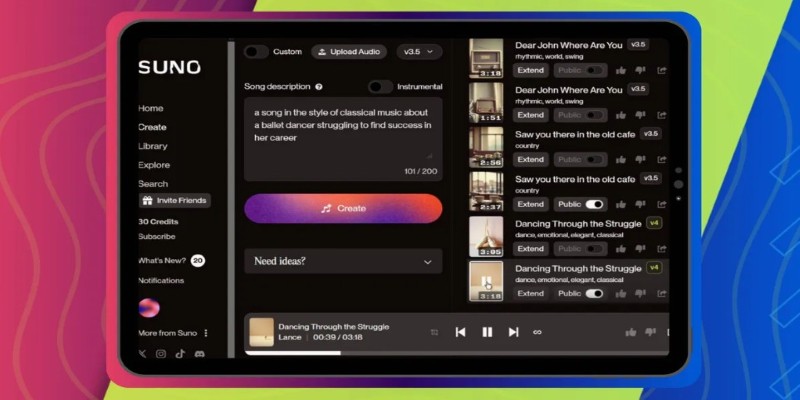The width and height of the screenshot is (800, 400).
Task: Expand the Need ideas? section
Action: 343,261
